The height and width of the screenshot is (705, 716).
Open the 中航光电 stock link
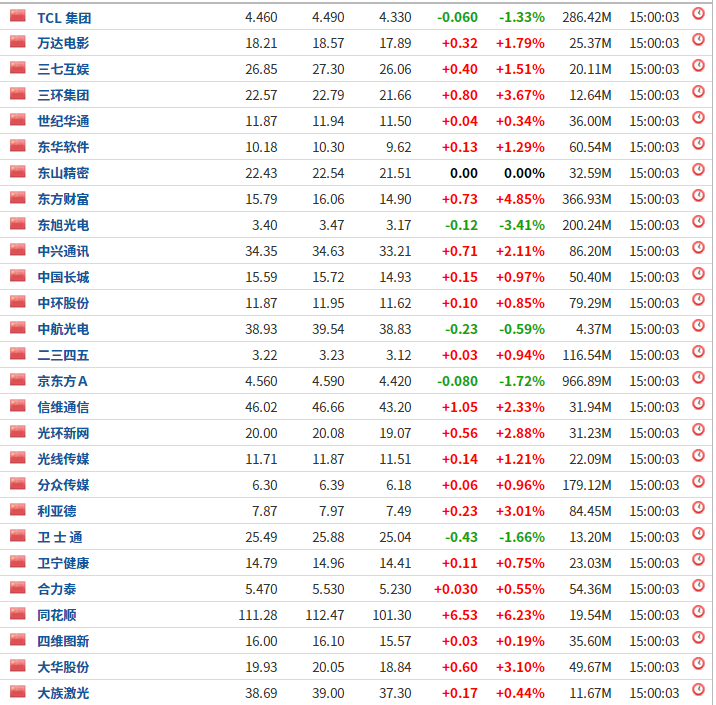coord(63,330)
